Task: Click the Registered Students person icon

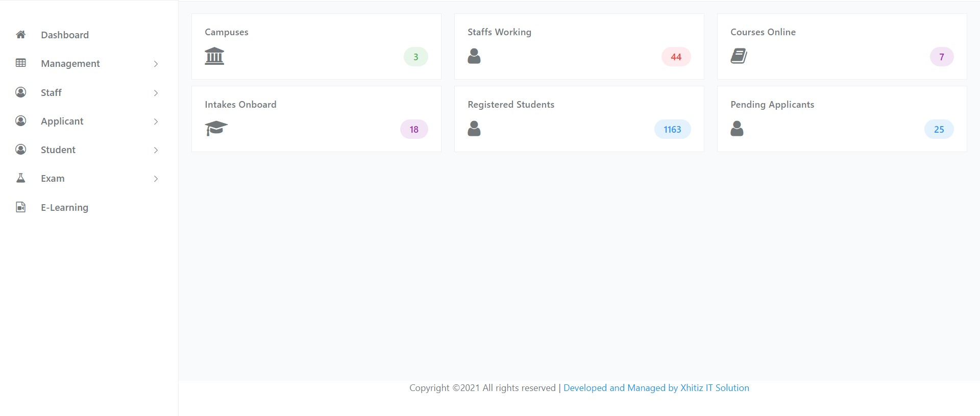Action: tap(474, 129)
